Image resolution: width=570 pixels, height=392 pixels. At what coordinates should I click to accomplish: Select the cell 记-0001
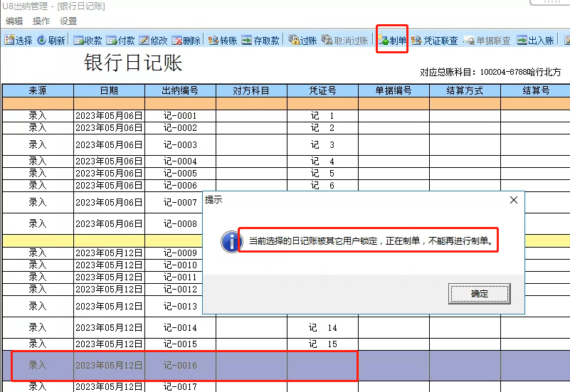(180, 116)
